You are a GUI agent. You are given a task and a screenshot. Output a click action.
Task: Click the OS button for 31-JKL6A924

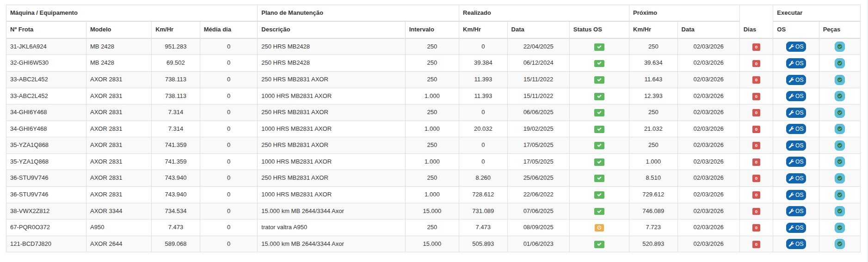click(x=795, y=47)
